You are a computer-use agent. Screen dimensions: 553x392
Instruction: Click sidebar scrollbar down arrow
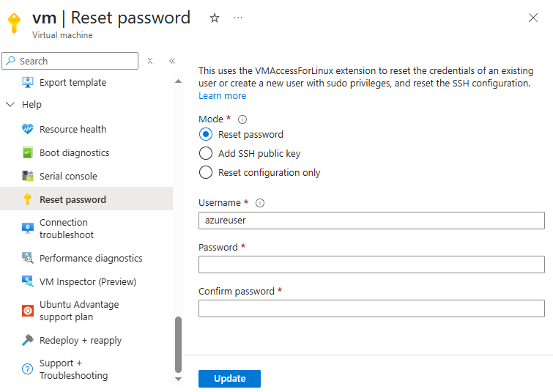(179, 379)
